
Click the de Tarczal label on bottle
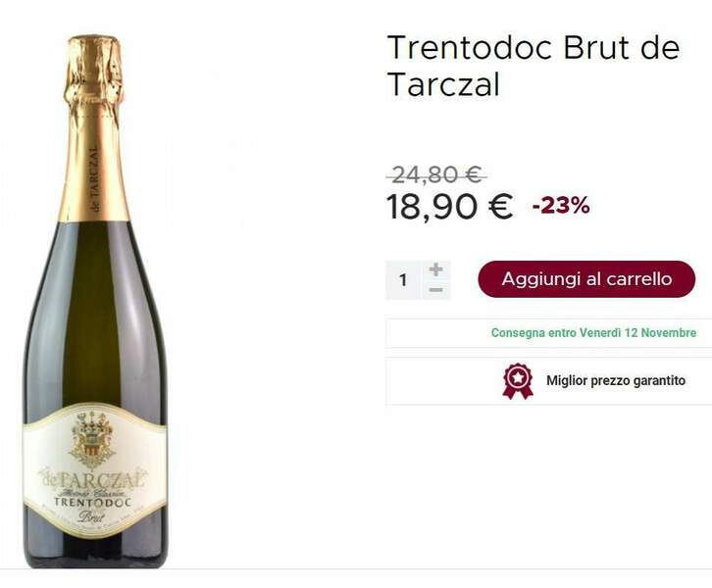coord(94,479)
